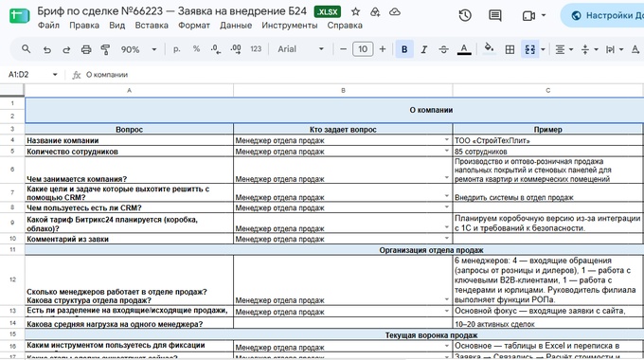Expand merge cells options arrow
Screen dimensions: 644x360
point(543,49)
